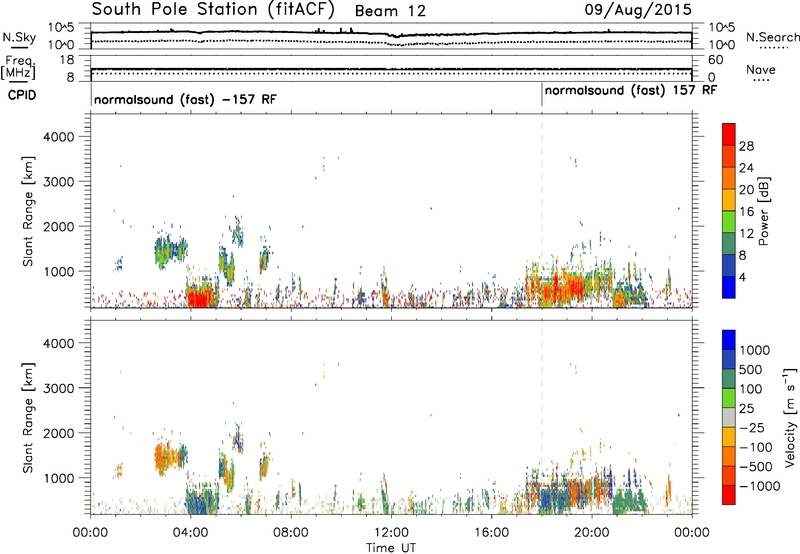Select the "Beam 12" label
Screen dimensions: 800x554
point(390,11)
